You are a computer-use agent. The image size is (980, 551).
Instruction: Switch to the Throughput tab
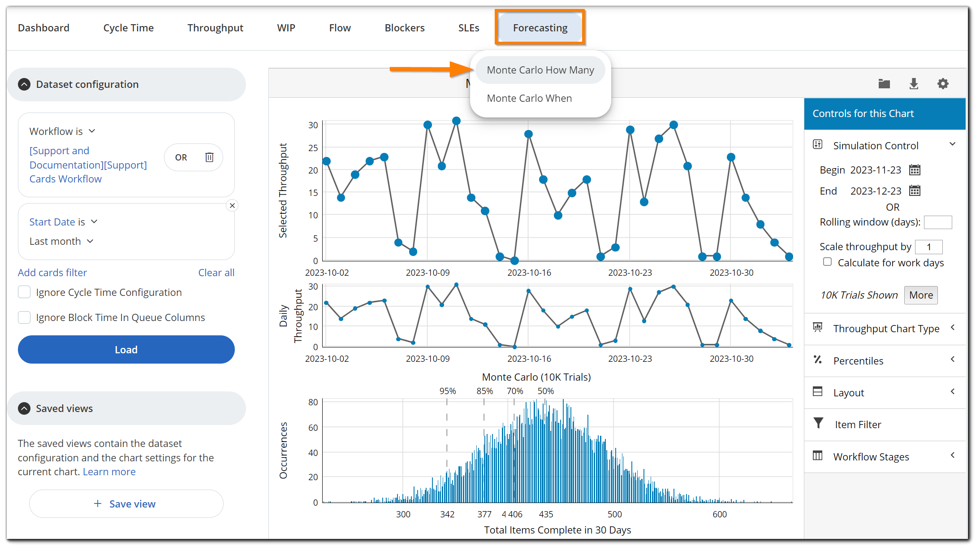point(216,27)
